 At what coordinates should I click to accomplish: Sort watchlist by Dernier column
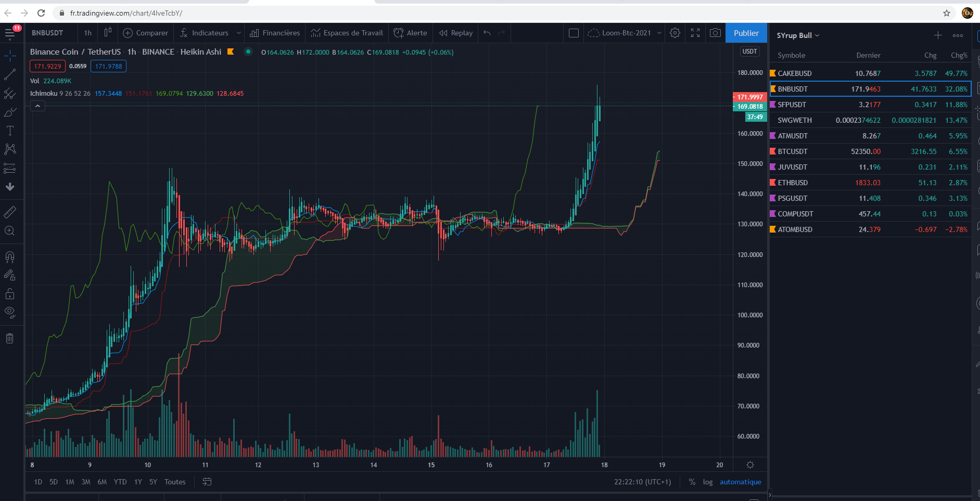coord(869,55)
